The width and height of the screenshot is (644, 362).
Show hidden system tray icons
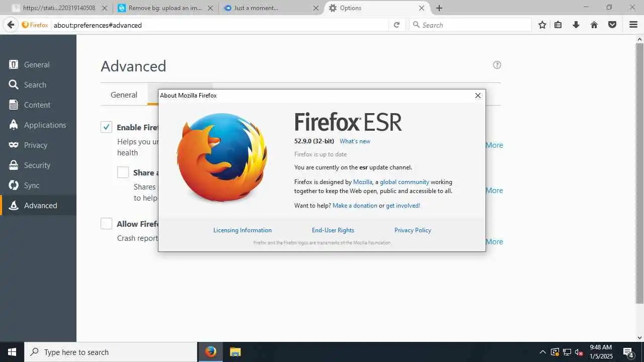(x=542, y=352)
